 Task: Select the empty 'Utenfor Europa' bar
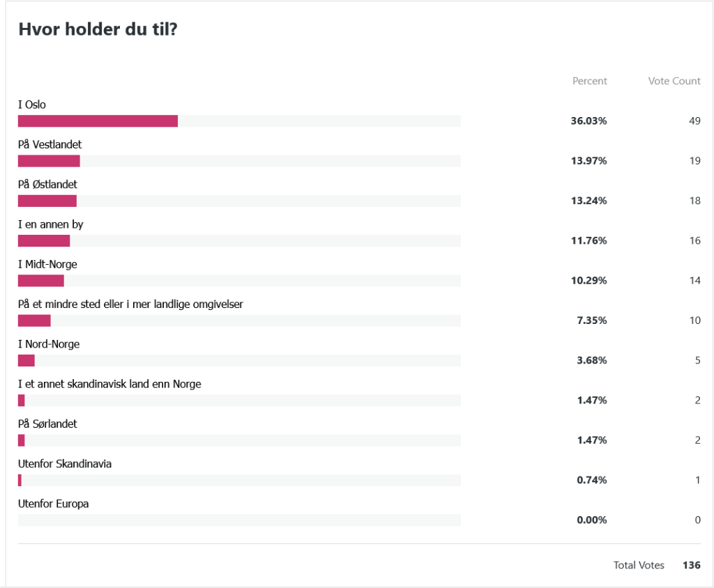tap(239, 520)
